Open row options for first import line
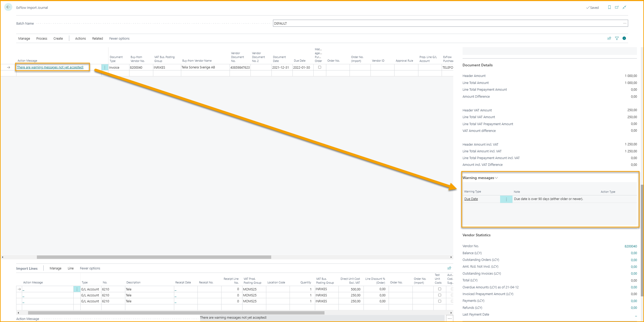This screenshot has height=322, width=644. coord(77,289)
